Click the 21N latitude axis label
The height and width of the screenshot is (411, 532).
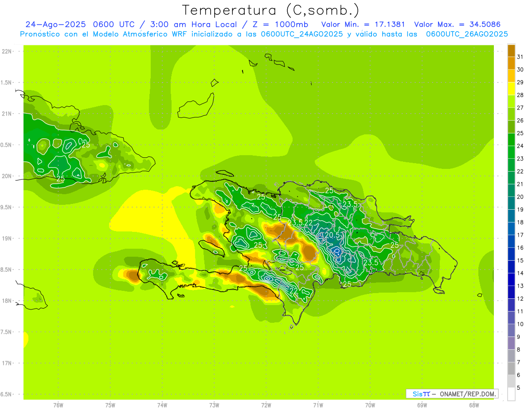coord(7,114)
